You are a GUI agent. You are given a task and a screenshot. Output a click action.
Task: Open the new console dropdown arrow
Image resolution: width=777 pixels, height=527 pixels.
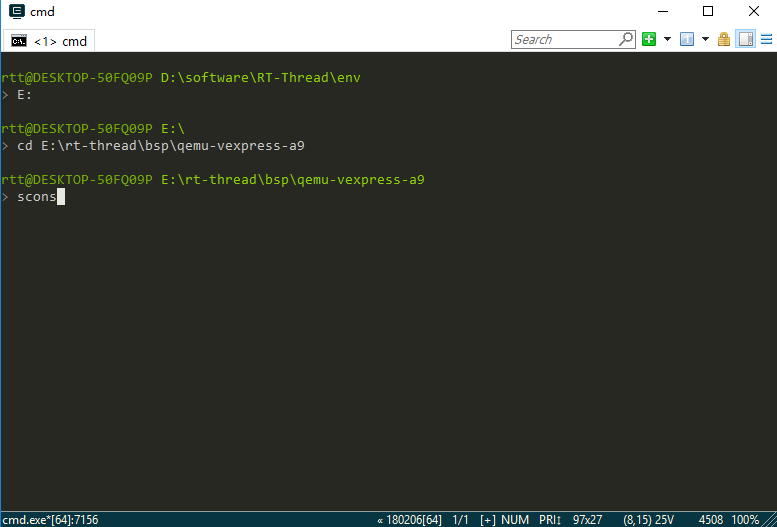point(667,39)
